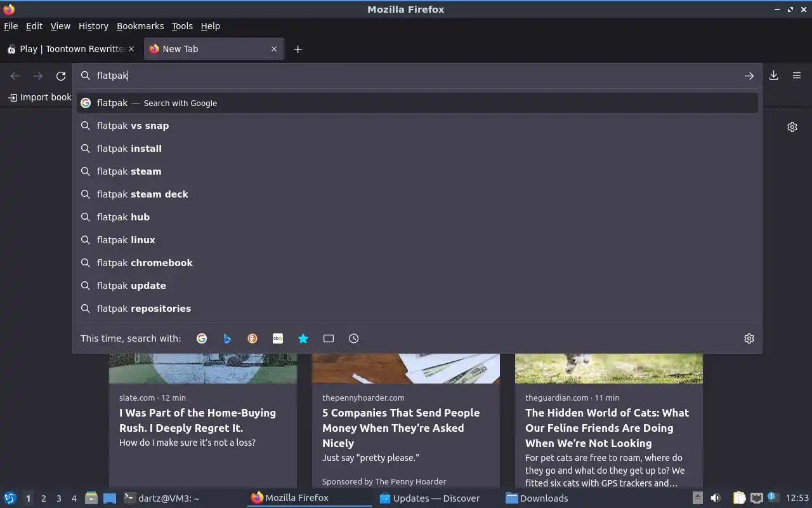Search in open Tabs icon
The image size is (812, 508).
[x=329, y=338]
